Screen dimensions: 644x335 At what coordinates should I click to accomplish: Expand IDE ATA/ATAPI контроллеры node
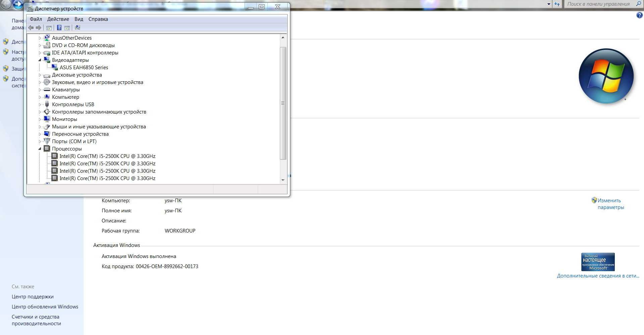[x=40, y=53]
